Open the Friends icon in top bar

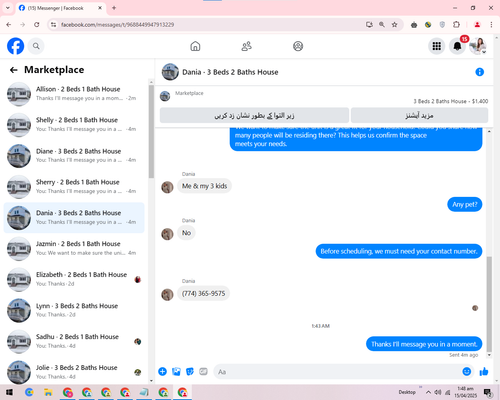[x=246, y=46]
